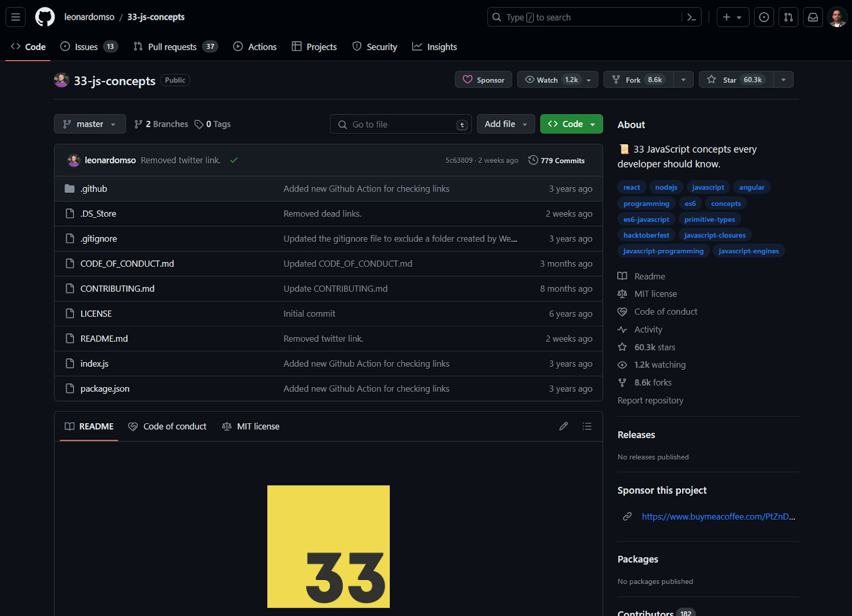Click your profile avatar icon
852x616 pixels.
[837, 17]
